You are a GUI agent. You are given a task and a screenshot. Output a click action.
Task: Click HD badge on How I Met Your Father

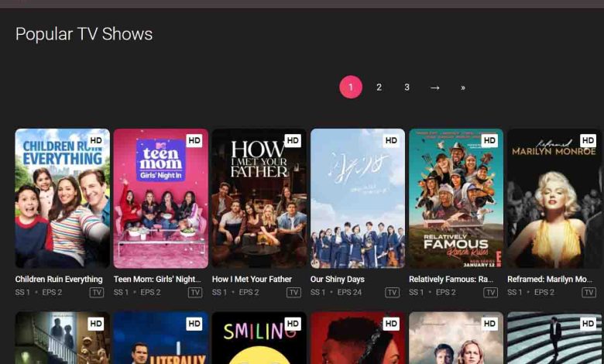(x=293, y=141)
